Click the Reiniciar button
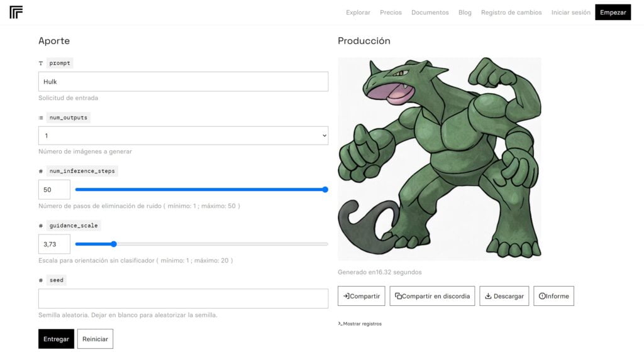The height and width of the screenshot is (355, 644). click(95, 339)
